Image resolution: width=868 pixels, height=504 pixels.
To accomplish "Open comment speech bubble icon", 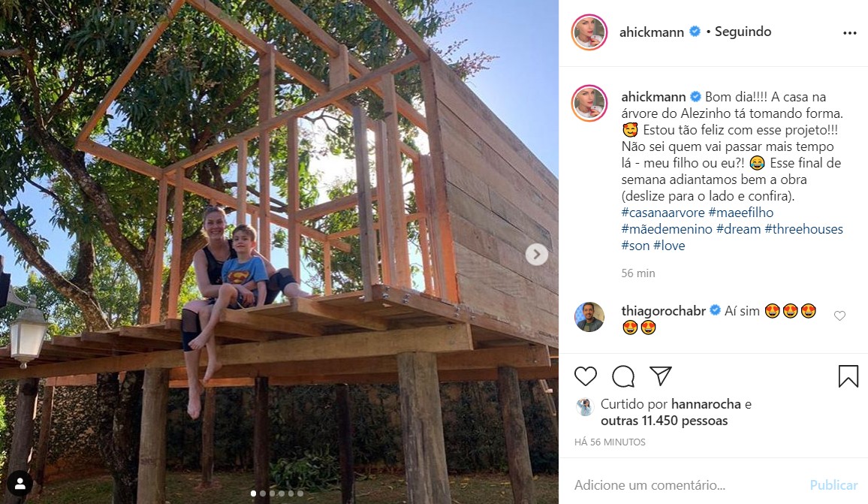I will (622, 376).
